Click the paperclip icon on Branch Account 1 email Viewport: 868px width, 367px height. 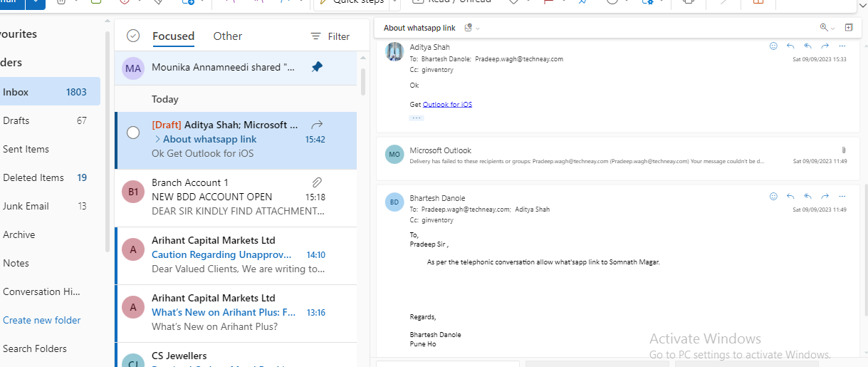click(x=318, y=182)
